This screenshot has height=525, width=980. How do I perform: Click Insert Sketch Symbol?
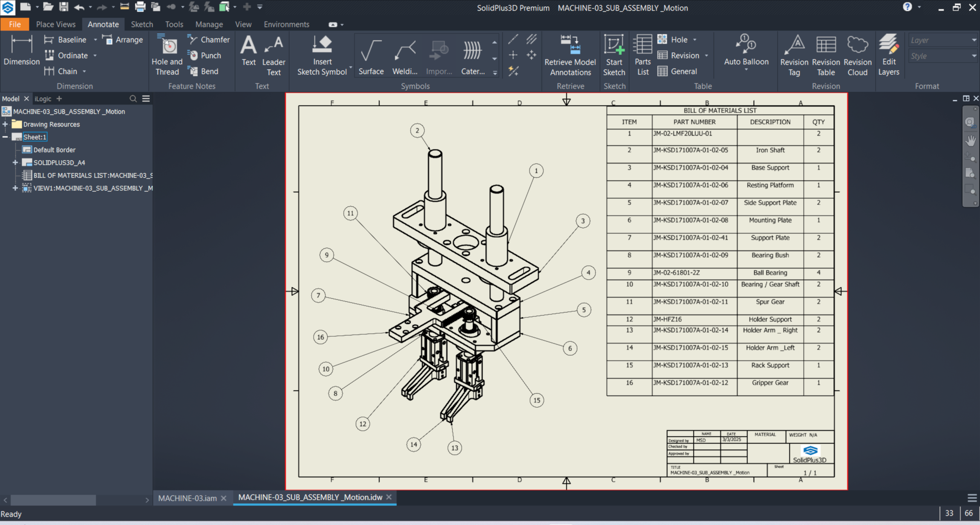[x=322, y=56]
